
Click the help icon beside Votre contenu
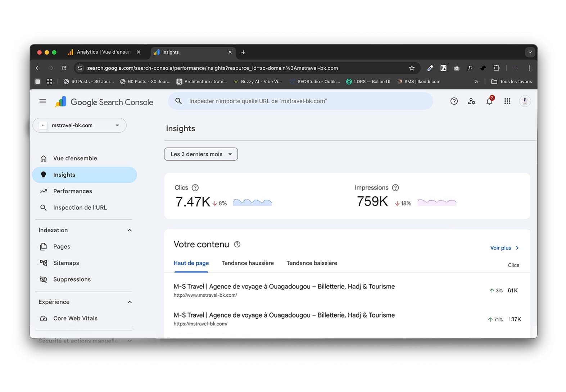tap(237, 245)
